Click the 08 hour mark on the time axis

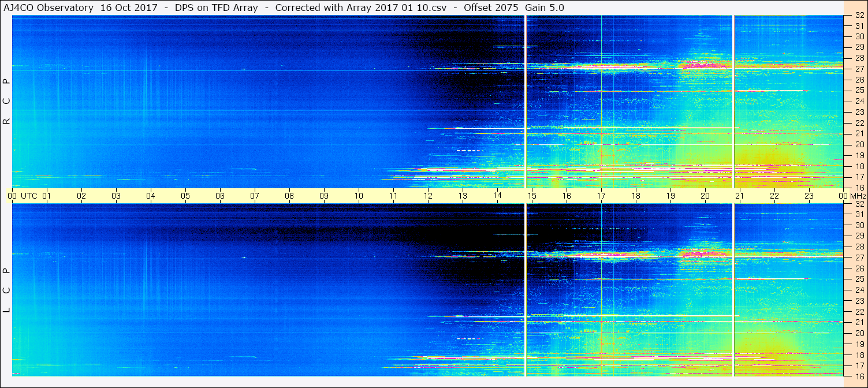289,196
